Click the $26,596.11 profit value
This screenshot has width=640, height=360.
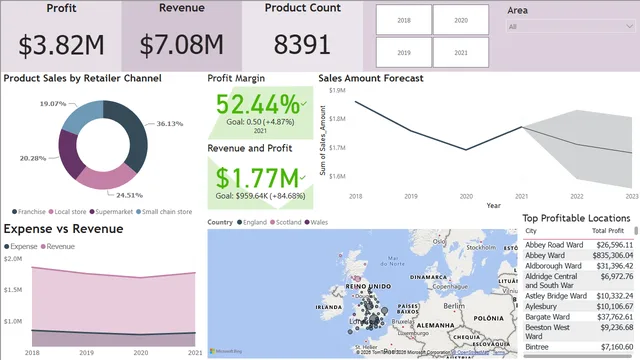(x=615, y=245)
